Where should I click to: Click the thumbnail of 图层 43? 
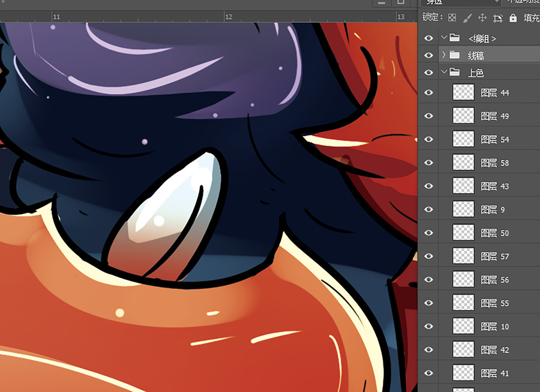tap(463, 186)
